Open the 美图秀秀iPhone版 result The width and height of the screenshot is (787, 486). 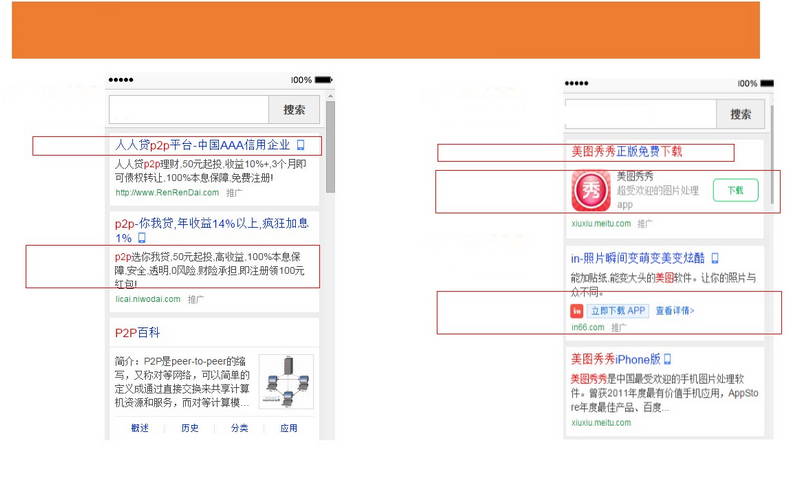coord(615,359)
